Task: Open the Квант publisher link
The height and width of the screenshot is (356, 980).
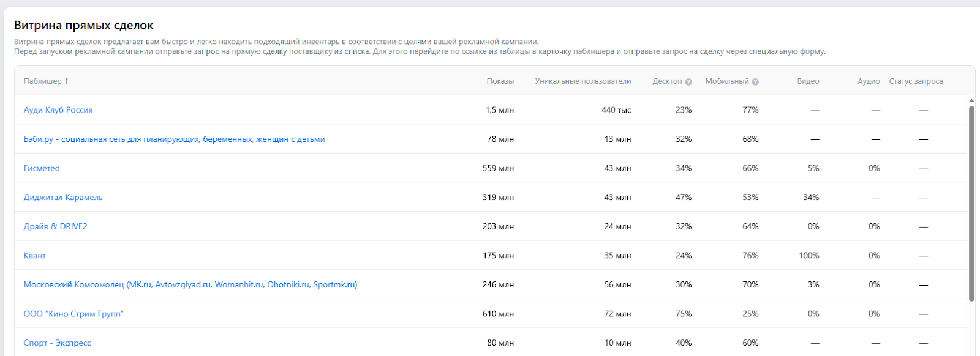Action: pyautogui.click(x=35, y=256)
